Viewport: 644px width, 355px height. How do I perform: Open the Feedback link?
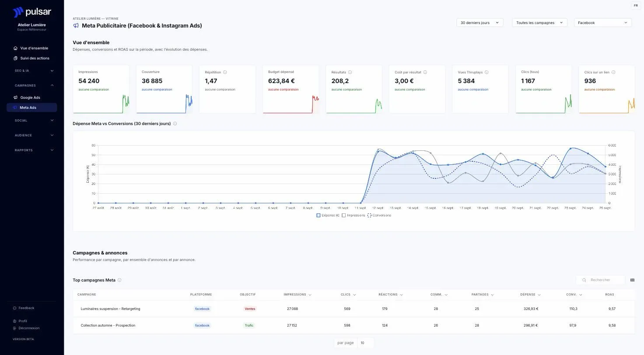[x=24, y=308]
